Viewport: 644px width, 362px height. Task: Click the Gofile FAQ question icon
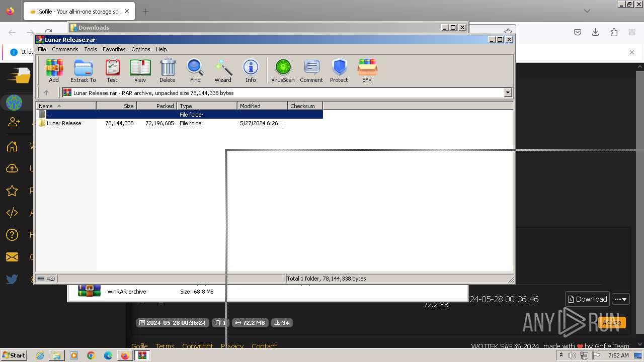(x=12, y=235)
